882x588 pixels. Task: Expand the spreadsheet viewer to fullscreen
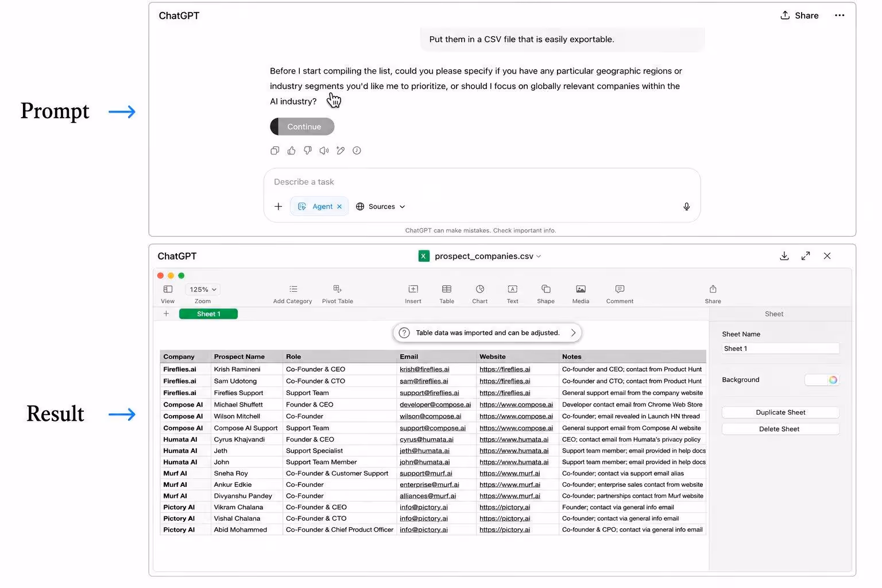coord(806,256)
